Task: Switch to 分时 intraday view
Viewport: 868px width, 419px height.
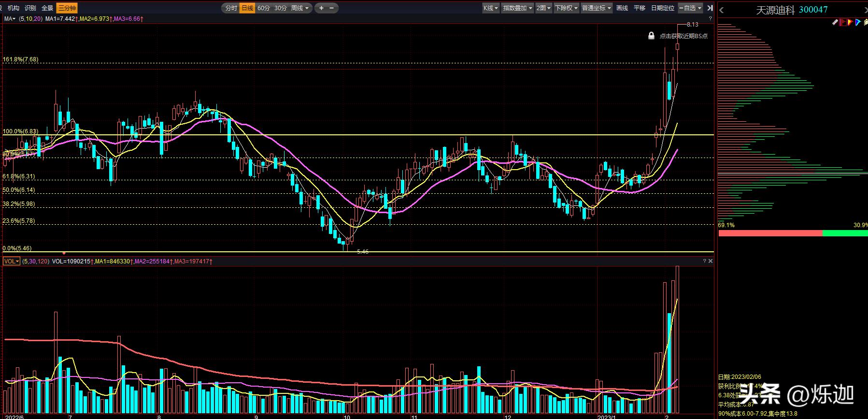Action: (x=231, y=8)
